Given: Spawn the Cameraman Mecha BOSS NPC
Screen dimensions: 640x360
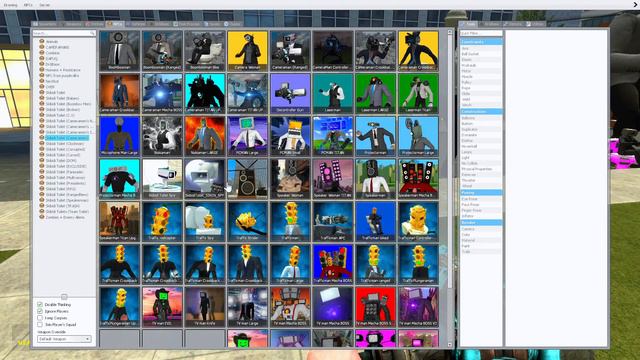Looking at the screenshot, I should (x=162, y=93).
